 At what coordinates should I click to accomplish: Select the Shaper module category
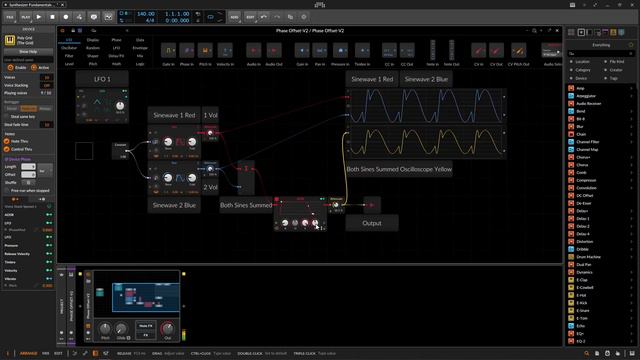(93, 56)
